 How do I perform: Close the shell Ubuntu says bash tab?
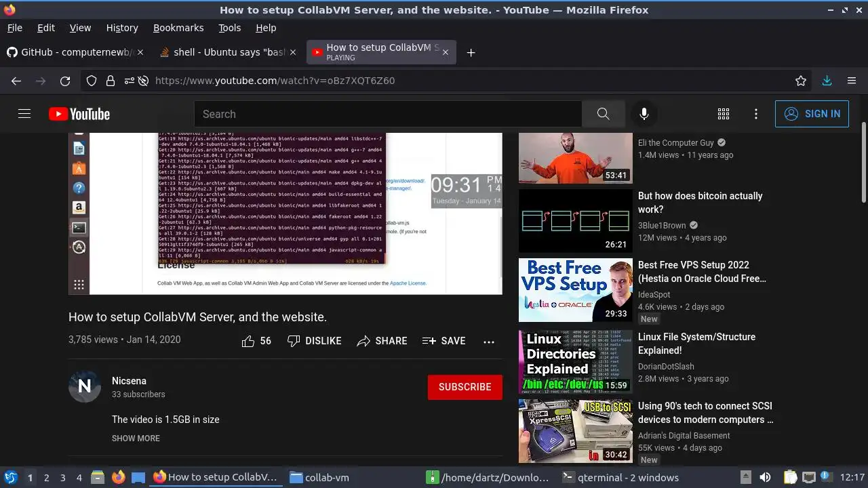(x=292, y=52)
